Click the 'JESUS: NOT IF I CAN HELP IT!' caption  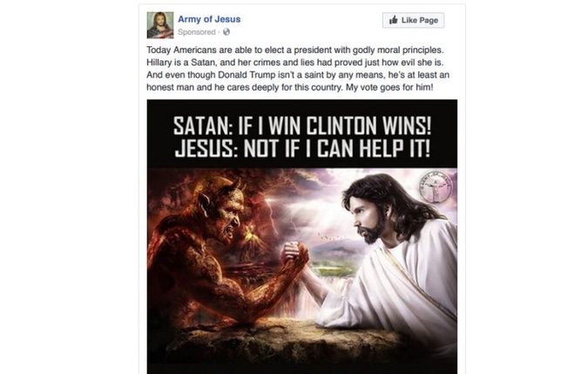point(302,148)
